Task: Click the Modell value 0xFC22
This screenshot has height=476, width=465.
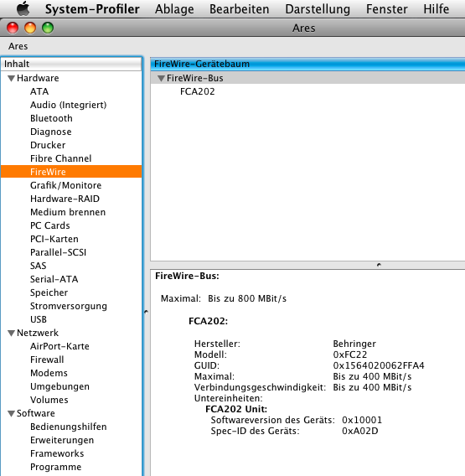Action: coord(349,354)
